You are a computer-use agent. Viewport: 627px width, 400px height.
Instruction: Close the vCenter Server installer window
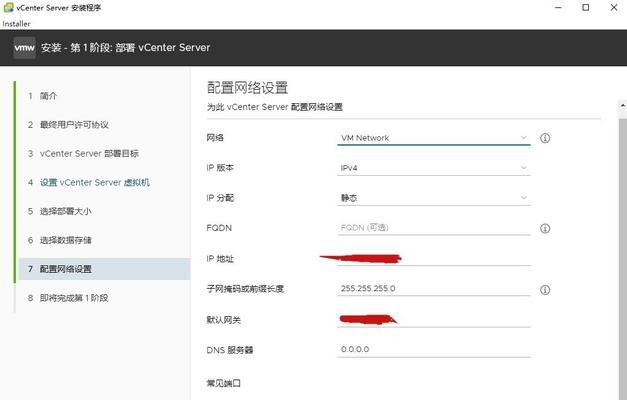coord(614,7)
